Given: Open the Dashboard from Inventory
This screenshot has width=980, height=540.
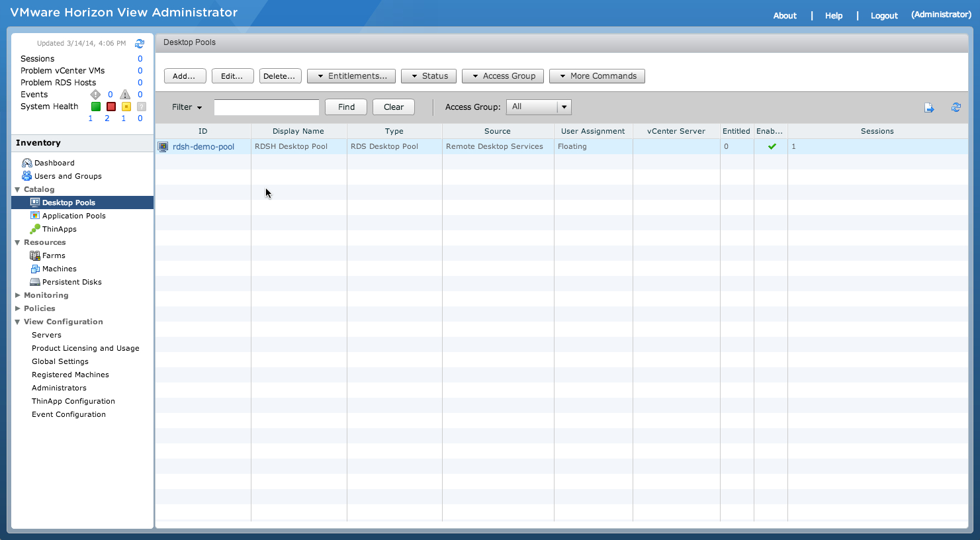Looking at the screenshot, I should pyautogui.click(x=54, y=162).
